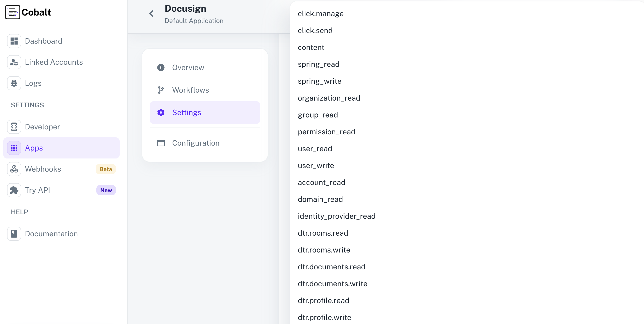Select the Workflows branch icon
This screenshot has height=324, width=644.
coord(160,90)
